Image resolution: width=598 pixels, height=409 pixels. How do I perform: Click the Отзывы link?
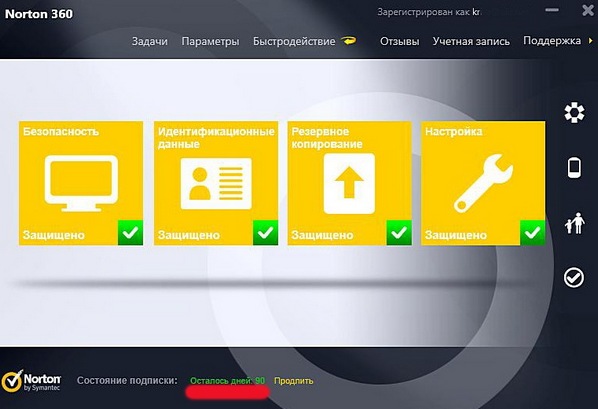point(399,41)
